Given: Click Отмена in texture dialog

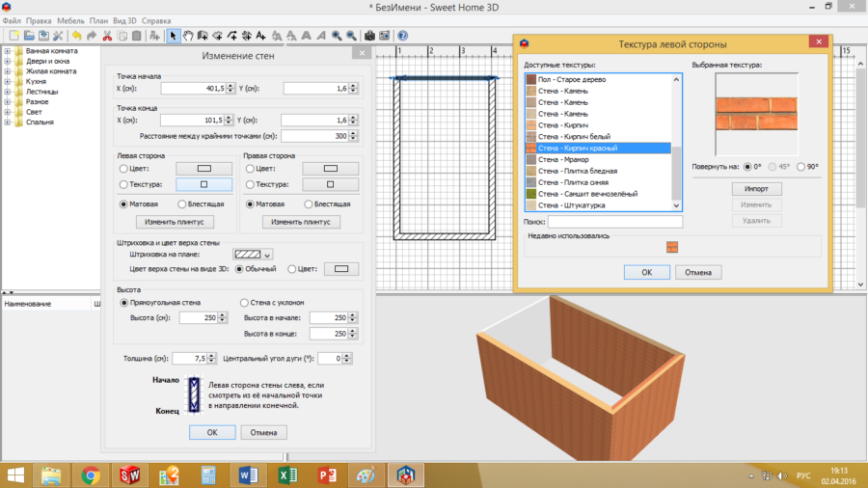Looking at the screenshot, I should tap(698, 272).
